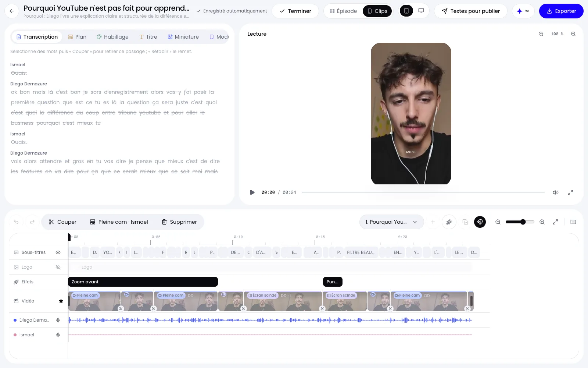Image resolution: width=588 pixels, height=368 pixels.
Task: Add a new clip with plus button
Action: (x=433, y=222)
